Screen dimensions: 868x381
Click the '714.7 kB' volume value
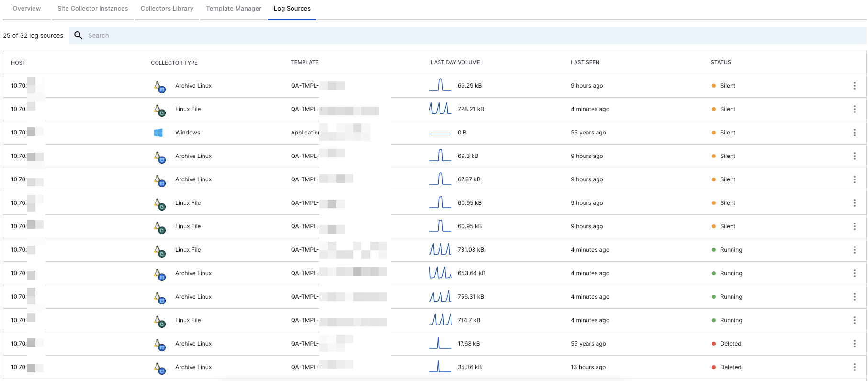pos(469,320)
